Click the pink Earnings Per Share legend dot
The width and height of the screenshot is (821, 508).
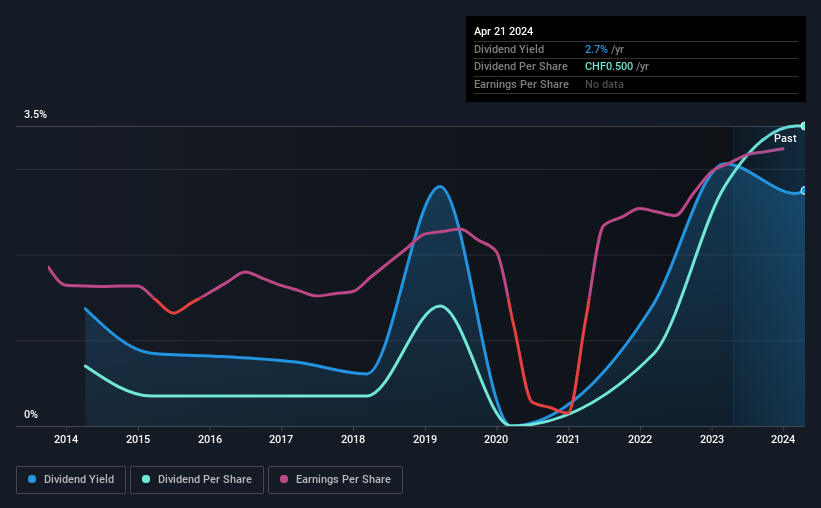[284, 479]
